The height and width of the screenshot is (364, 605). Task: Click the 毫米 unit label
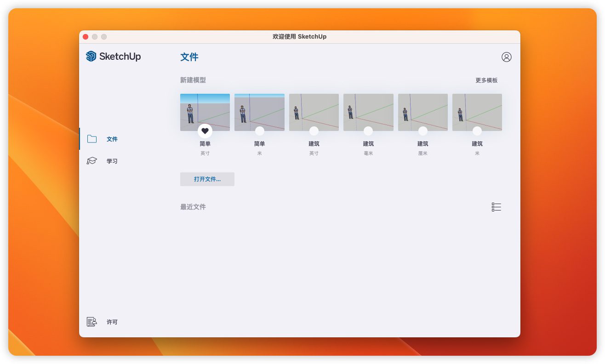pyautogui.click(x=368, y=153)
